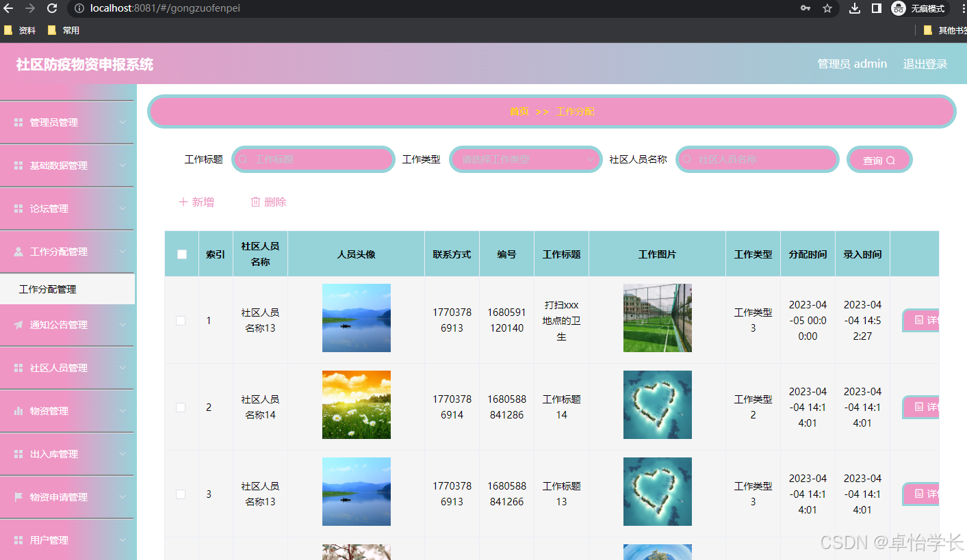Click the trash icon next to 删除
The height and width of the screenshot is (560, 967).
pyautogui.click(x=255, y=202)
